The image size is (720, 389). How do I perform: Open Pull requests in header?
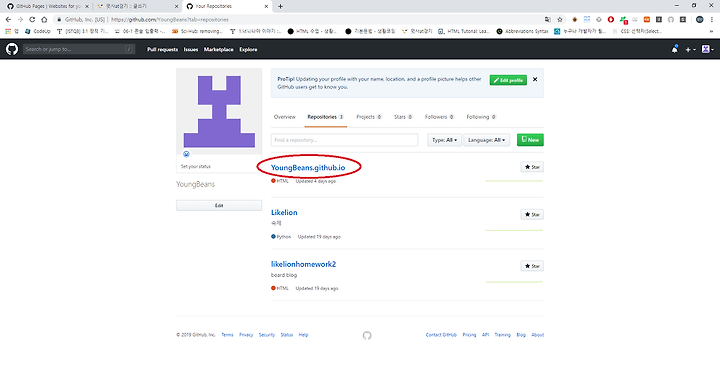[162, 50]
